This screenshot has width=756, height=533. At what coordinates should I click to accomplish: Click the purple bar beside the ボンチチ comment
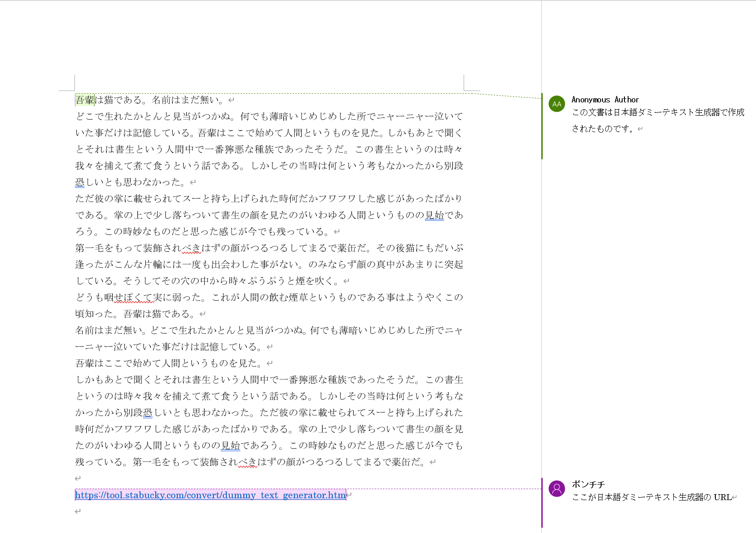click(x=542, y=503)
